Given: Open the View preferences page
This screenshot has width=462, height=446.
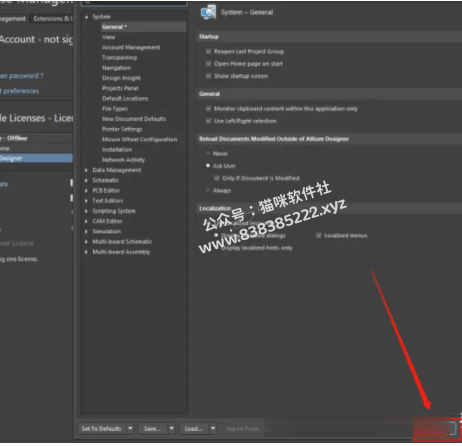Looking at the screenshot, I should 109,37.
